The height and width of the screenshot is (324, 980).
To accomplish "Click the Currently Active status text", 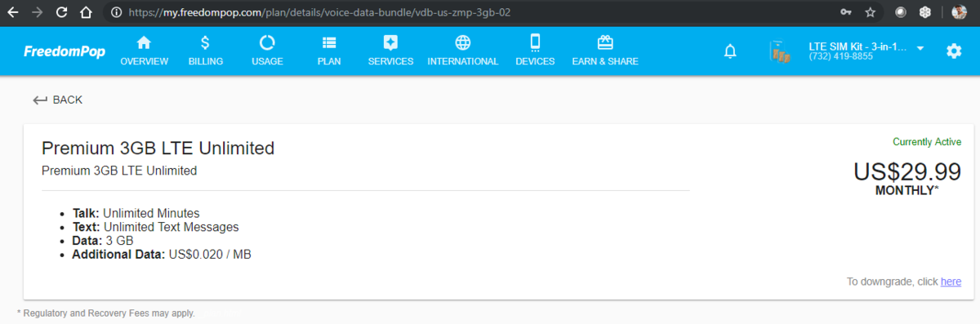I will 927,142.
